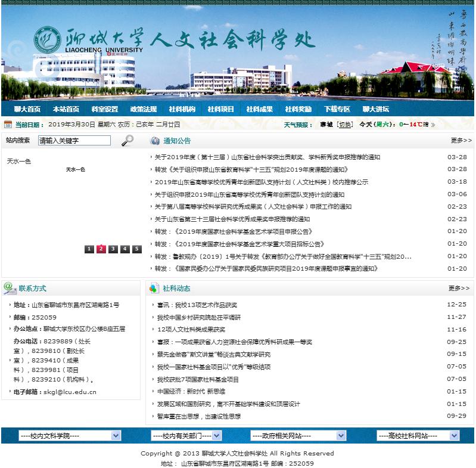The width and height of the screenshot is (476, 468).
Task: Click the Liaocheng University logo emblem
Action: pos(47,41)
